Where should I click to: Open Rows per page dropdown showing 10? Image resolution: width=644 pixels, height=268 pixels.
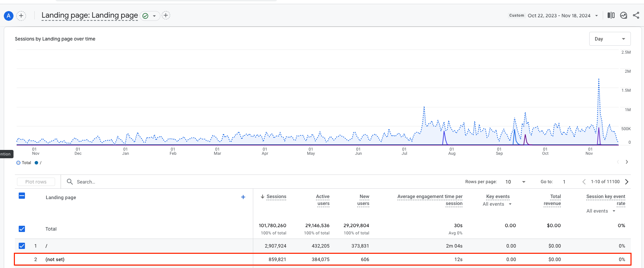[515, 182]
